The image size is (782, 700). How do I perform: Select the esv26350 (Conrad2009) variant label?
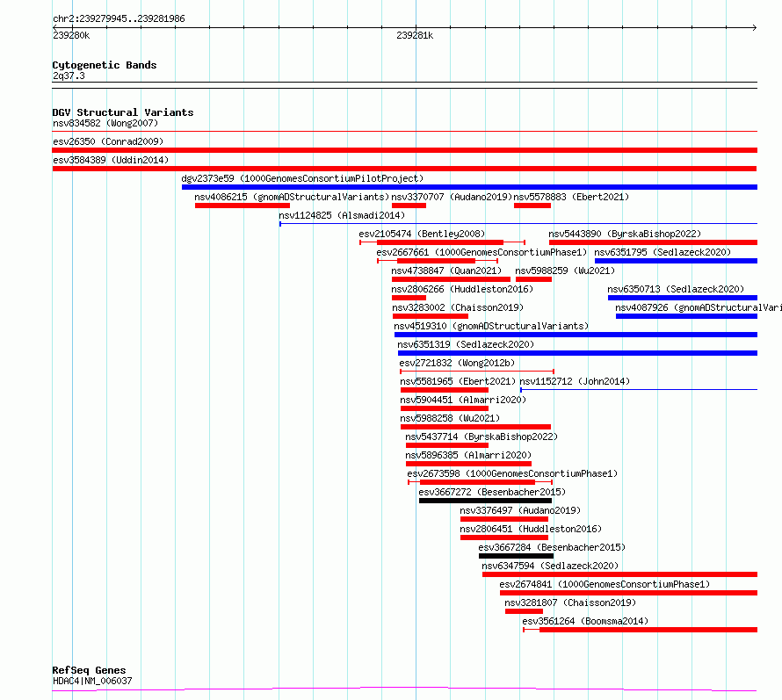[x=108, y=141]
